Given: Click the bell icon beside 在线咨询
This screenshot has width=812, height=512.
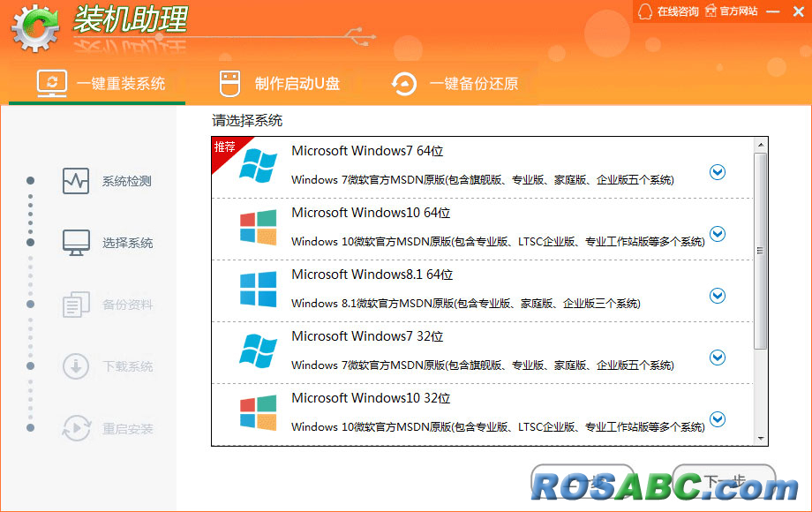Looking at the screenshot, I should coord(644,11).
